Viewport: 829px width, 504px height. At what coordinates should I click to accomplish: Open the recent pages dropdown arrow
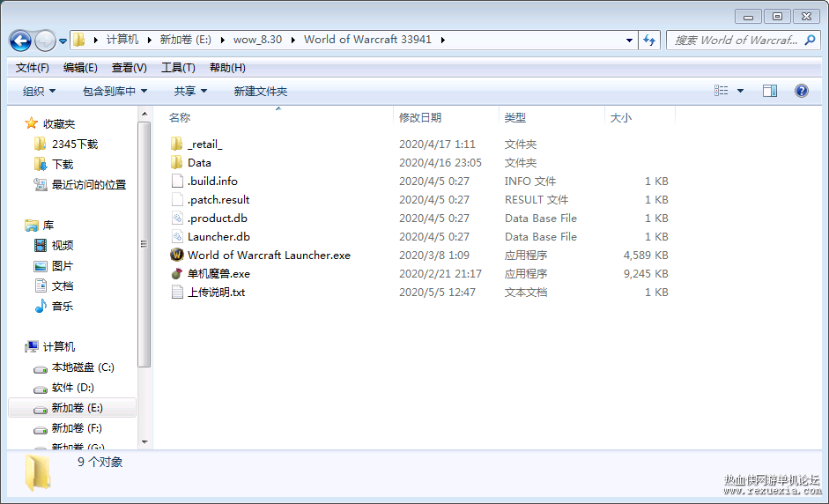click(x=63, y=41)
